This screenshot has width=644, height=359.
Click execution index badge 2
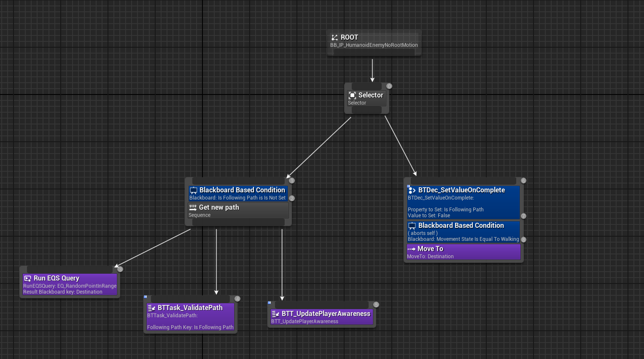292,198
